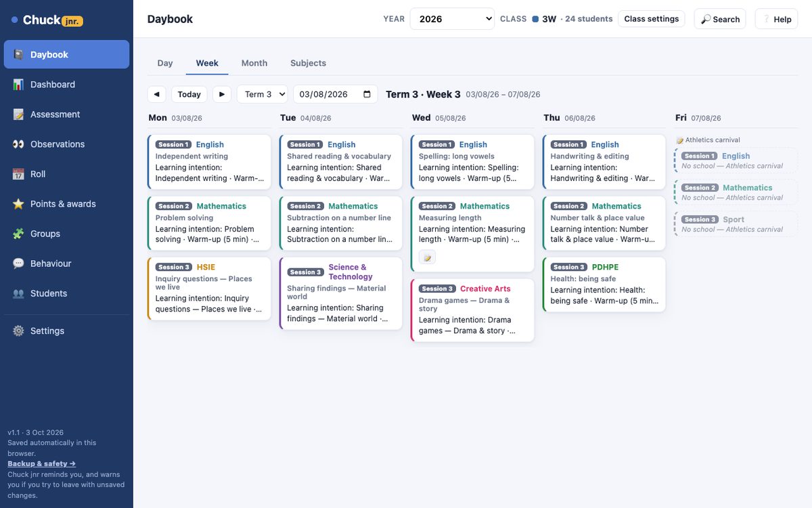This screenshot has height=508, width=812.
Task: Click the Settings gear icon
Action: (18, 331)
